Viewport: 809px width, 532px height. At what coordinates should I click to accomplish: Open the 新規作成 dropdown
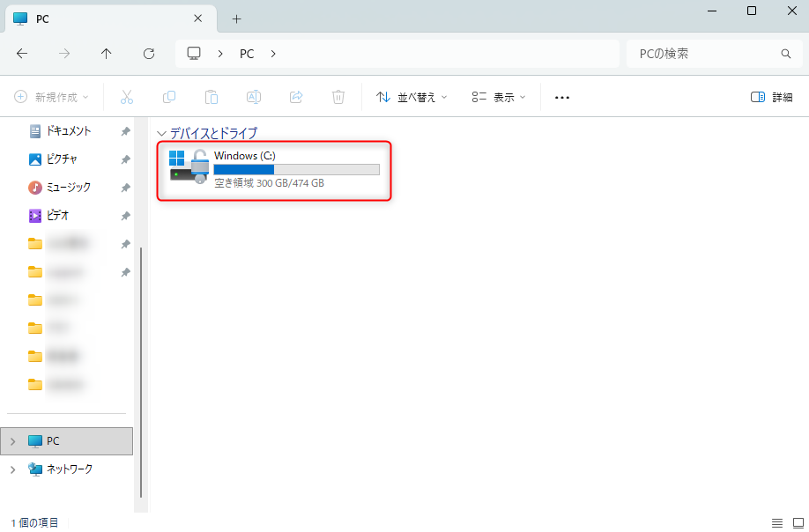pyautogui.click(x=50, y=97)
